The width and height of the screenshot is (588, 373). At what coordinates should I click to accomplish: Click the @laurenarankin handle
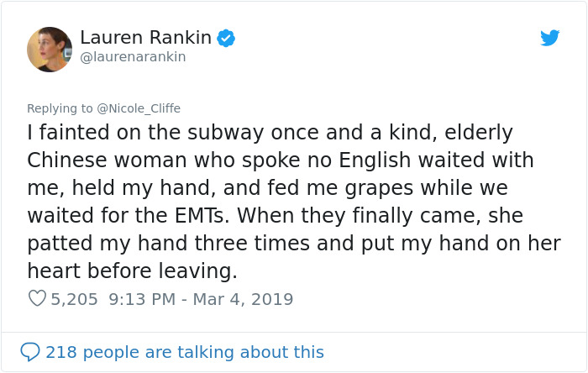click(x=133, y=56)
